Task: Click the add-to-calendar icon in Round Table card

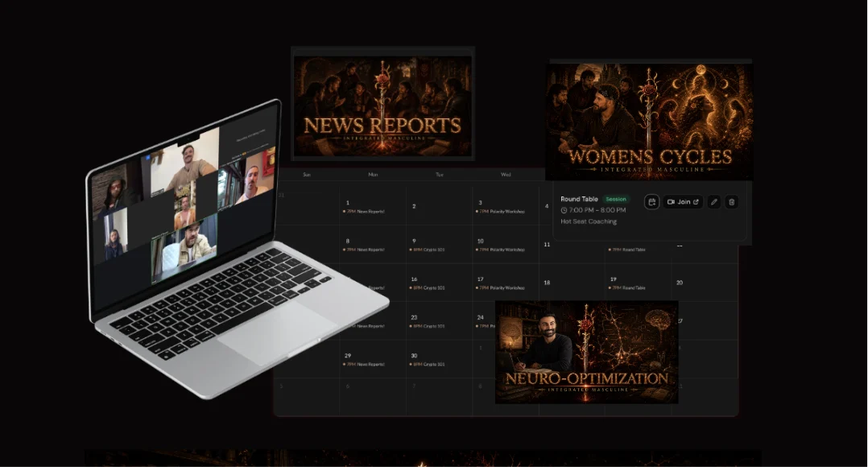Action: click(x=651, y=202)
